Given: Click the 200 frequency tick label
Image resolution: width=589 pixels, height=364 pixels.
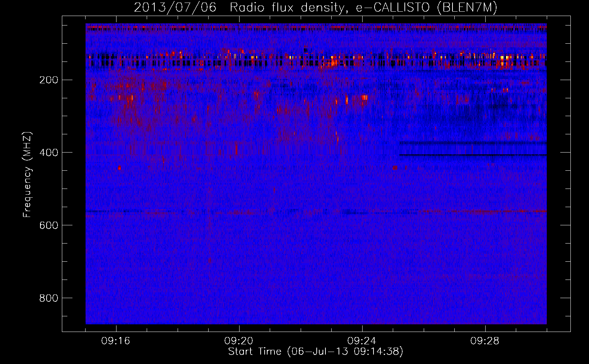Looking at the screenshot, I should click(x=48, y=80).
